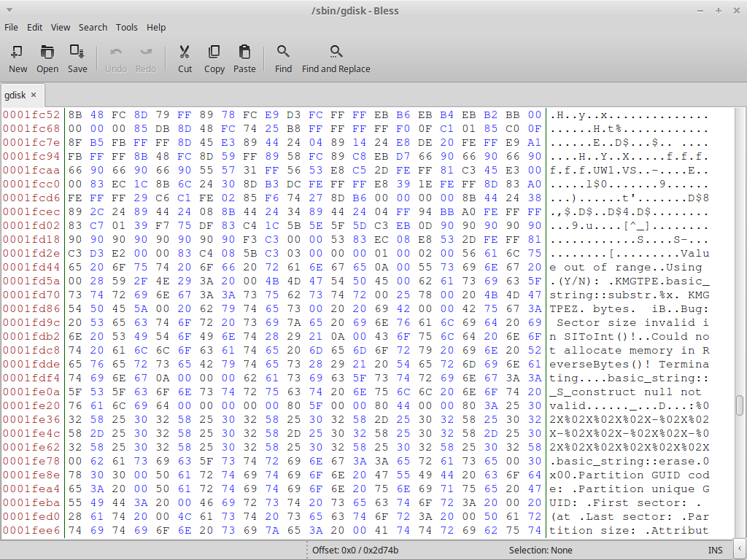
Task: Open Find with magnifier icon
Action: point(283,58)
